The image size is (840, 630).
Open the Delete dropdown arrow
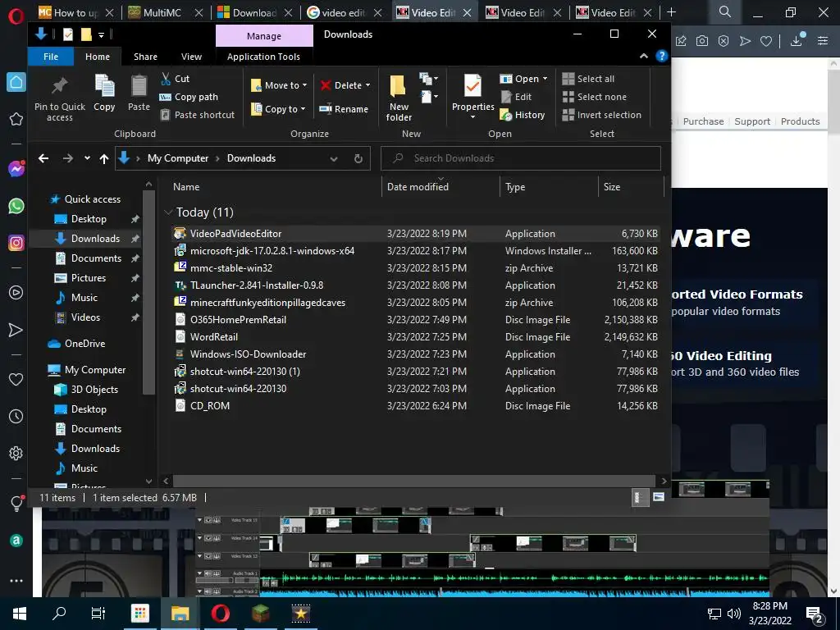(367, 85)
